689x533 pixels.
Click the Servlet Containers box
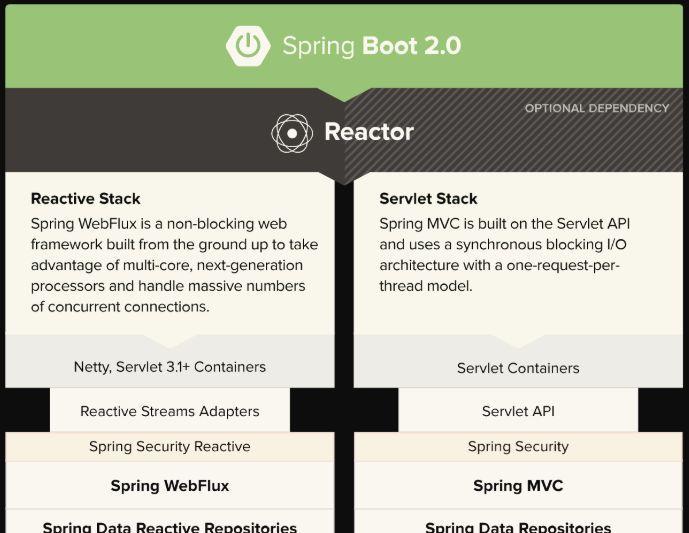point(518,361)
